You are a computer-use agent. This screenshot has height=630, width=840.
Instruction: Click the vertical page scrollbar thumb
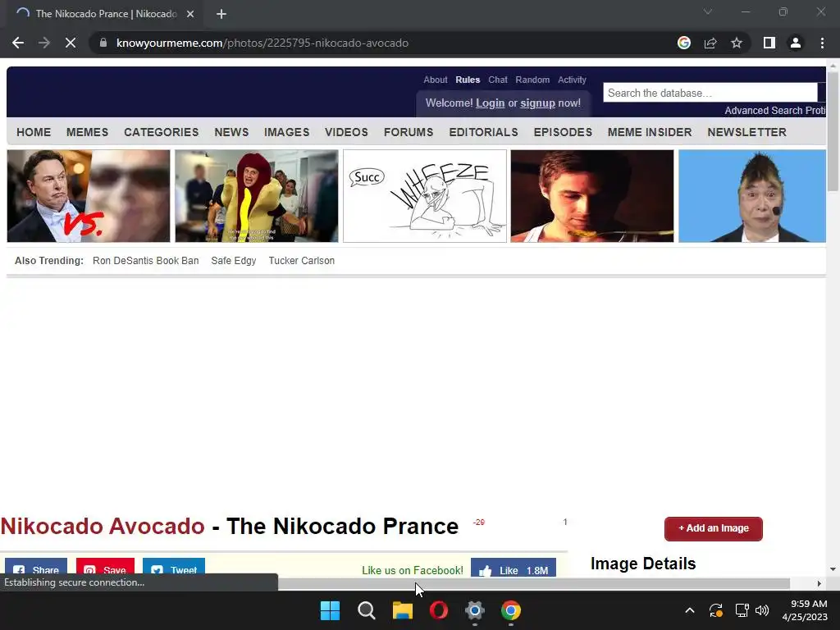tap(833, 131)
